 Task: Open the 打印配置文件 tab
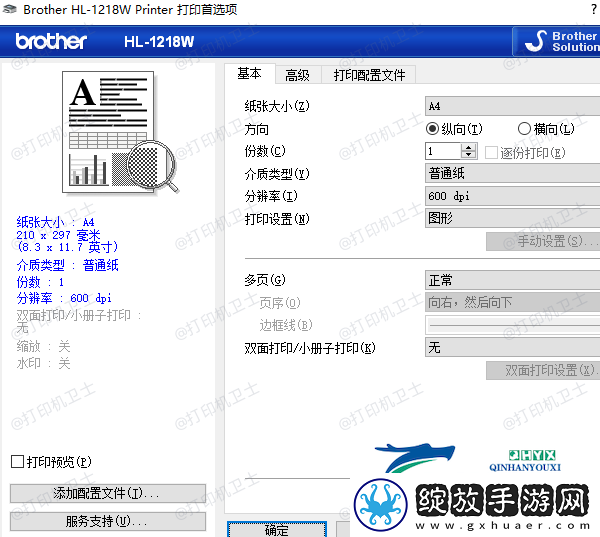369,75
